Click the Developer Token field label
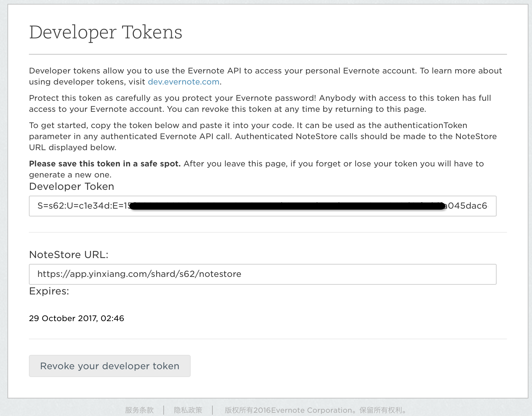 tap(71, 187)
